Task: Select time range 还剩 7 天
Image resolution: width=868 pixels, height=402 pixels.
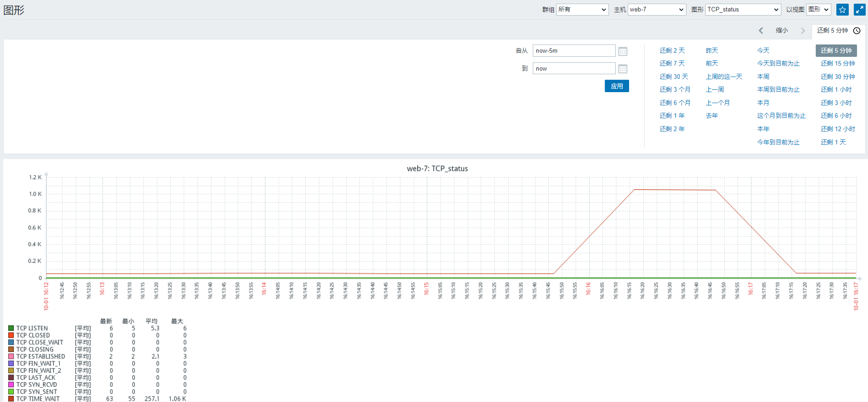Action: click(x=672, y=63)
